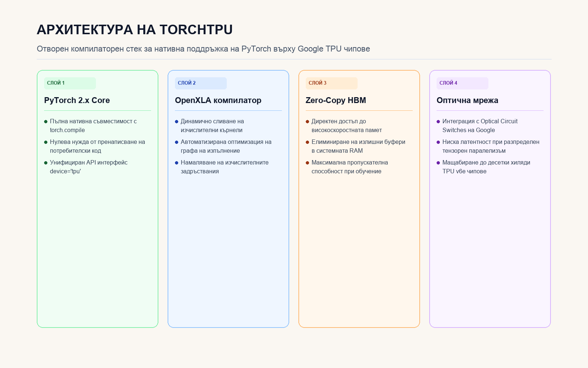
Task: Click the subtitle about the open compiler stack
Action: [203, 49]
